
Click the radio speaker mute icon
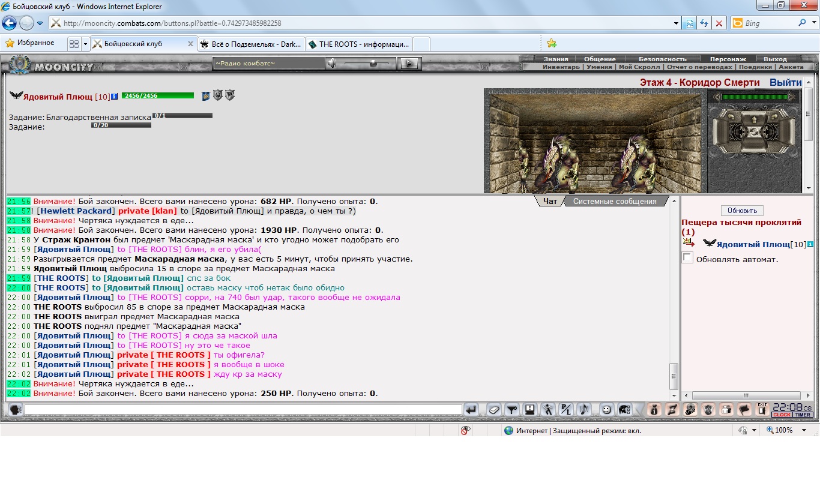[x=331, y=63]
